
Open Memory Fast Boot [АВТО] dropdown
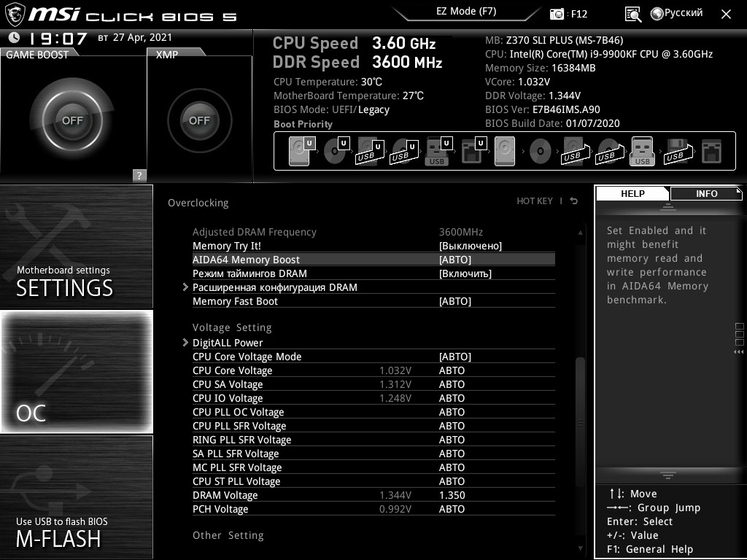click(455, 301)
